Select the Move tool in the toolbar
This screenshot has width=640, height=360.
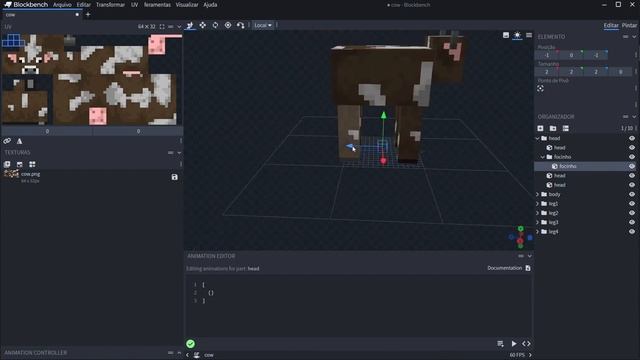pos(190,25)
